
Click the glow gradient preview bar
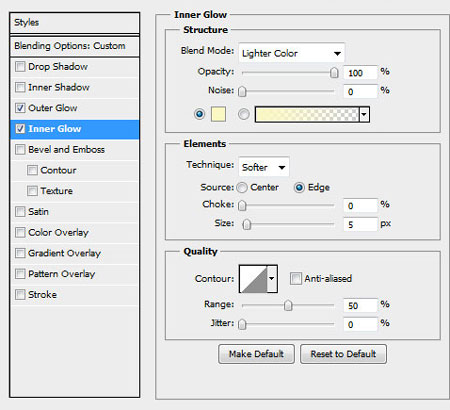tap(307, 114)
